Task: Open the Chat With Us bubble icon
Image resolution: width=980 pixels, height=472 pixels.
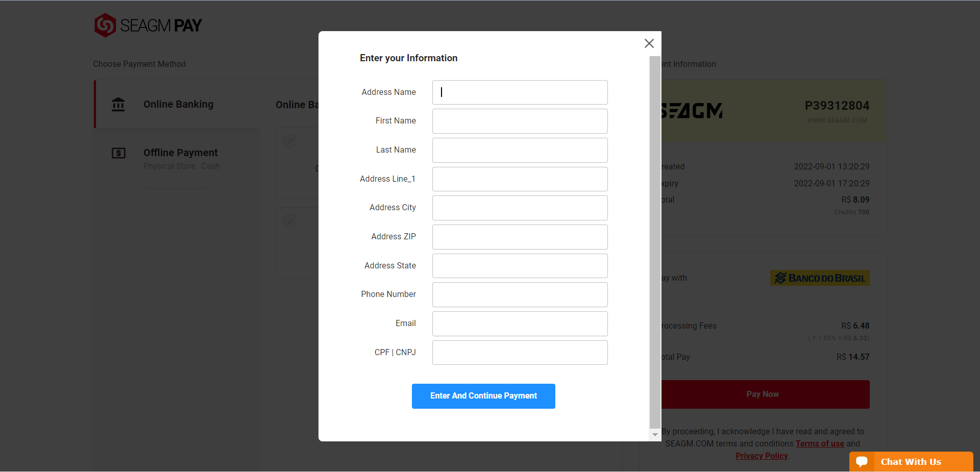Action: coord(862,461)
